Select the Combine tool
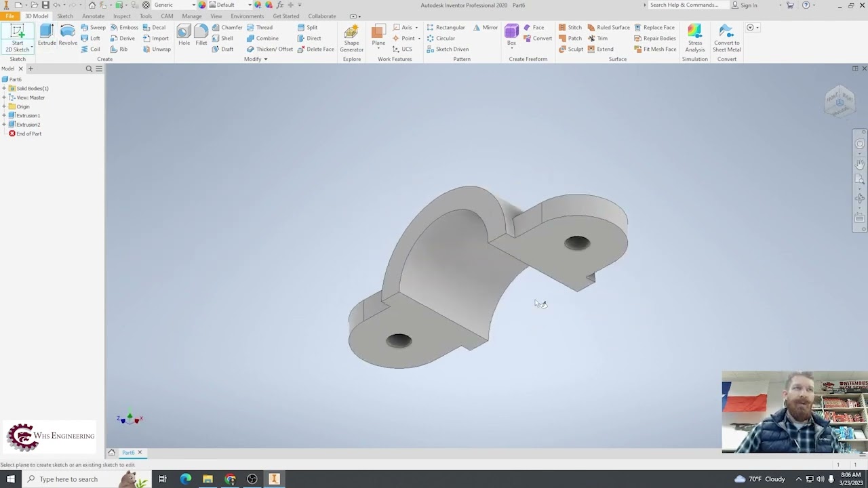This screenshot has height=488, width=868. point(262,38)
